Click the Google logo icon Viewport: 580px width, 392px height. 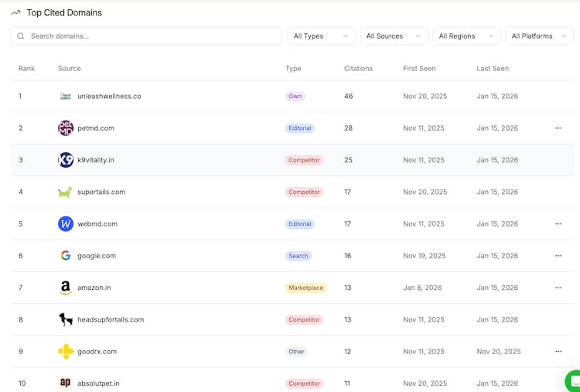tap(66, 256)
